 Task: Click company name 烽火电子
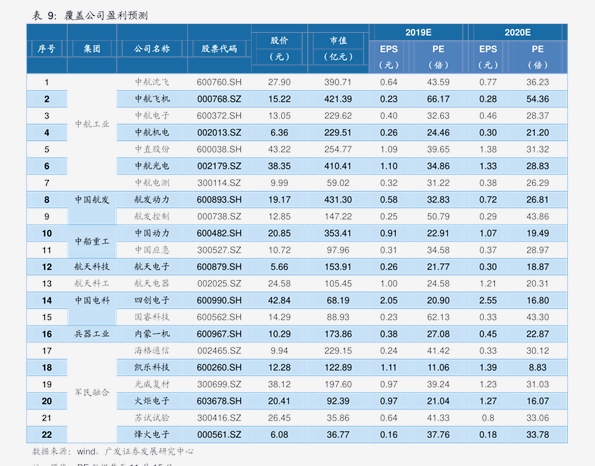click(152, 435)
